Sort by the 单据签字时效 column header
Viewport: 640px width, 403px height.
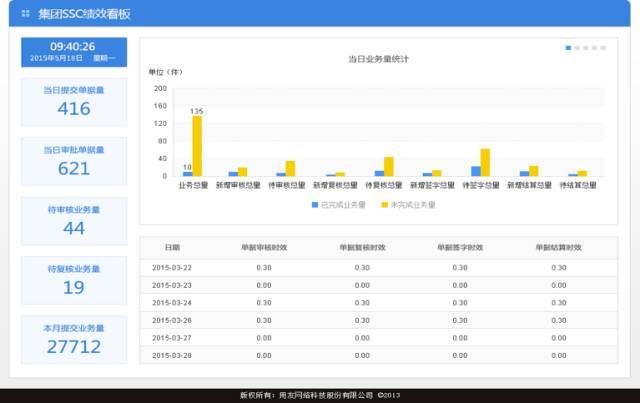pyautogui.click(x=460, y=247)
